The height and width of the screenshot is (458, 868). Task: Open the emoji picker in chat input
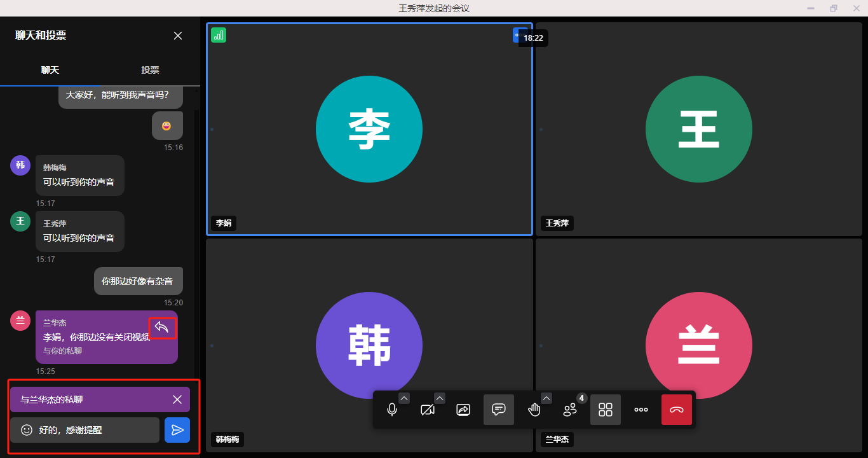point(27,430)
